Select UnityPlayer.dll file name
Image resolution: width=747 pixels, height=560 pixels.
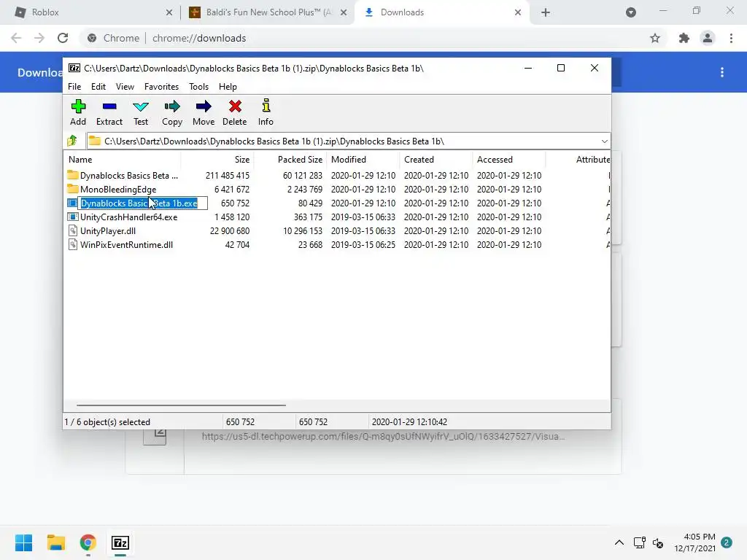click(108, 231)
